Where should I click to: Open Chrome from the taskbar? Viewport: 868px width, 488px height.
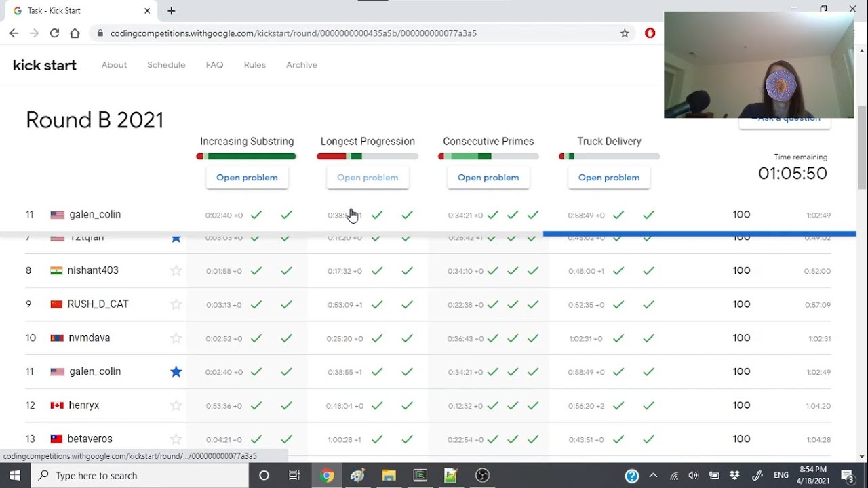(x=327, y=475)
